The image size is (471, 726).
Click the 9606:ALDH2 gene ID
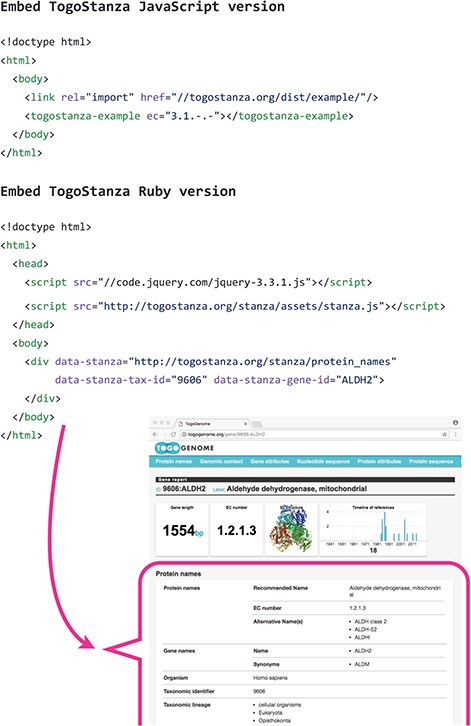coord(184,488)
